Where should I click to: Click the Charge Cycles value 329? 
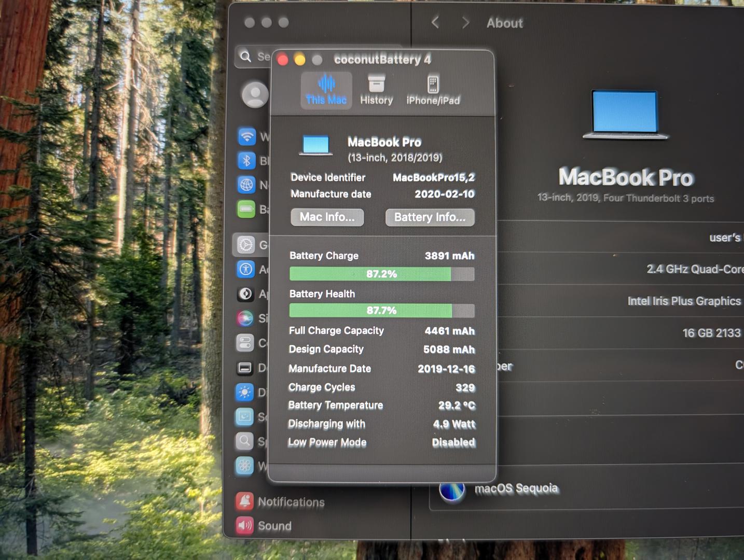click(x=465, y=387)
